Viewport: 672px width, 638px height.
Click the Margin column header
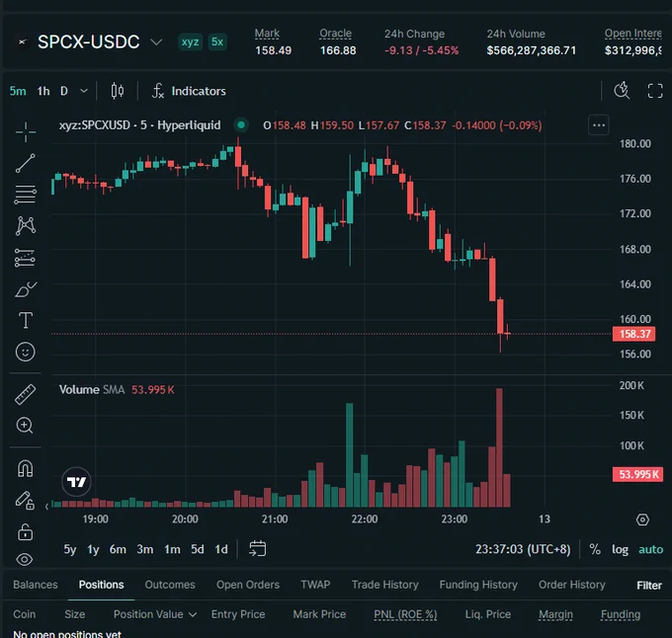[x=555, y=615]
